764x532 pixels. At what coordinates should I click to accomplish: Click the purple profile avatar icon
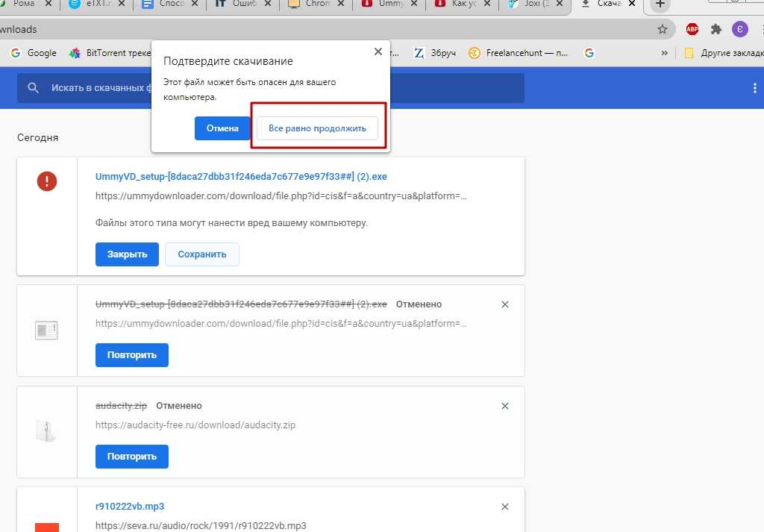click(x=739, y=29)
